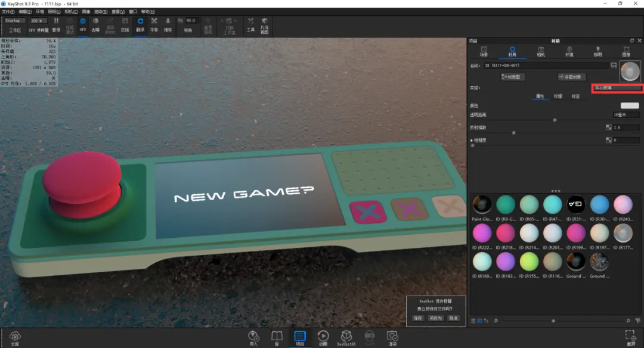Select the ID (R31-...) black logo material

coord(576,204)
